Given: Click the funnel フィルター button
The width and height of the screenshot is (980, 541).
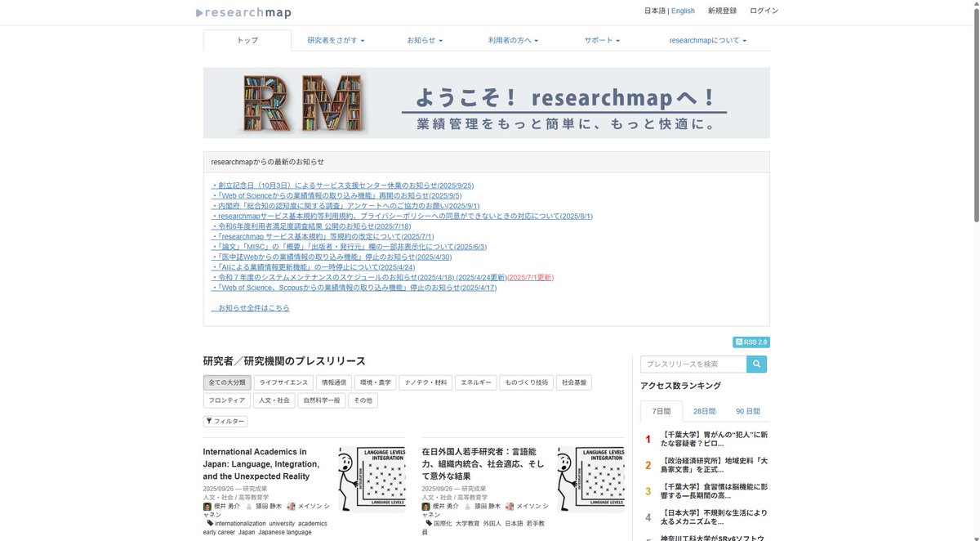Looking at the screenshot, I should [x=225, y=421].
